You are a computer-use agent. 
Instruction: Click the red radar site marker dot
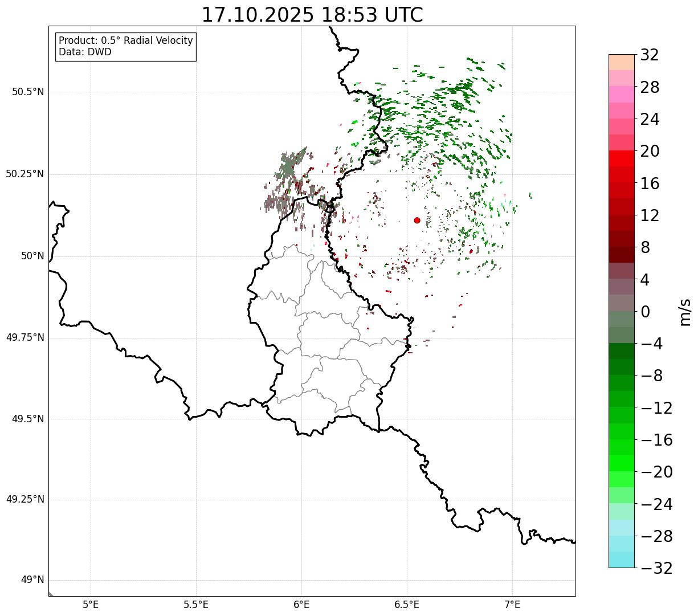point(417,221)
